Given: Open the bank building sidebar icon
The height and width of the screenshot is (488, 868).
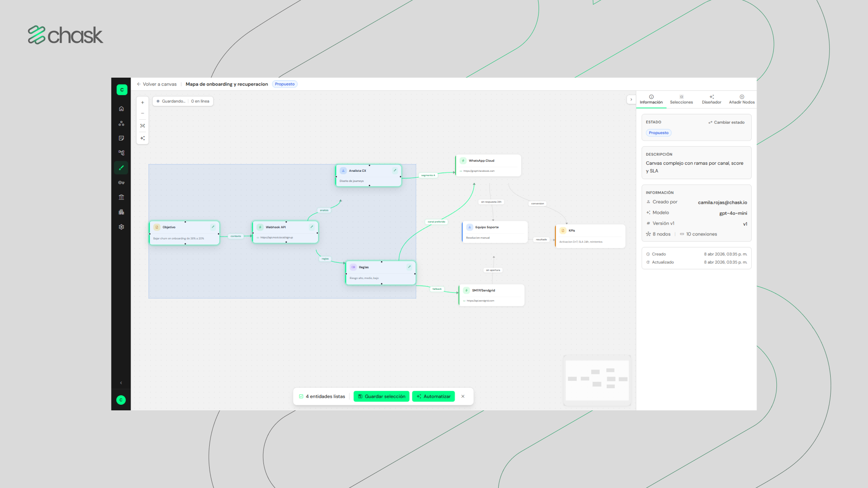Looking at the screenshot, I should coord(122,197).
